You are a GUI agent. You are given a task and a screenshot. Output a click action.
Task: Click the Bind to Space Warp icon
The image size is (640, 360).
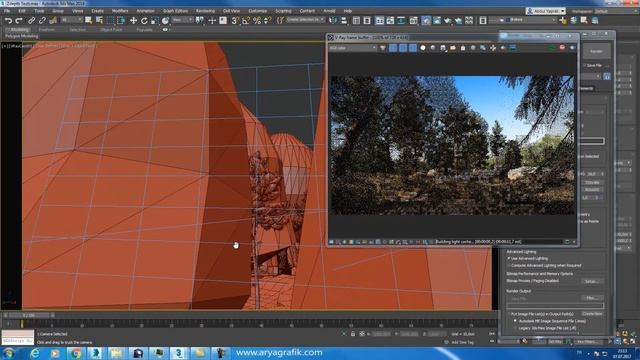pos(53,20)
